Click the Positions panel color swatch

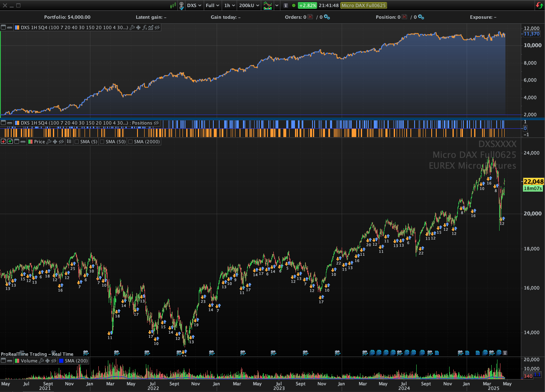click(17, 123)
